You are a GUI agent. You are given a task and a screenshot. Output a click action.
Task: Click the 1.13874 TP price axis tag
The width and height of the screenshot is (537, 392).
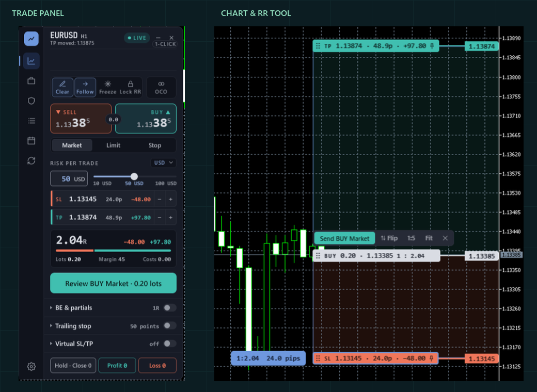click(x=482, y=46)
